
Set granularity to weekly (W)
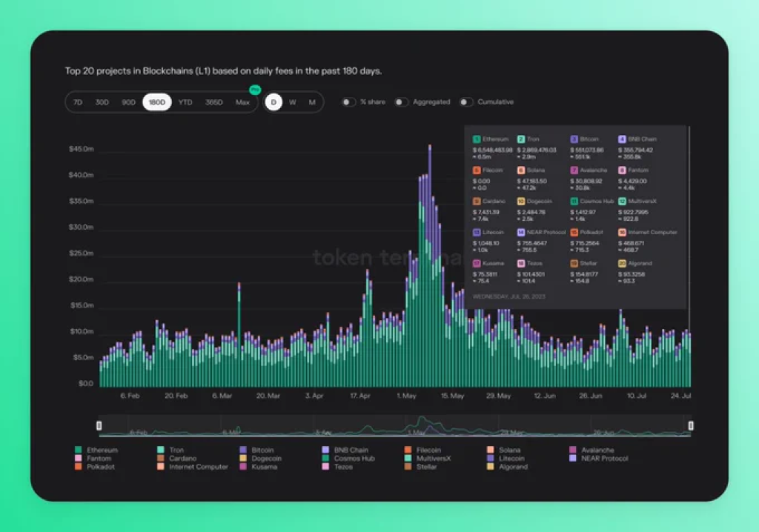[292, 102]
